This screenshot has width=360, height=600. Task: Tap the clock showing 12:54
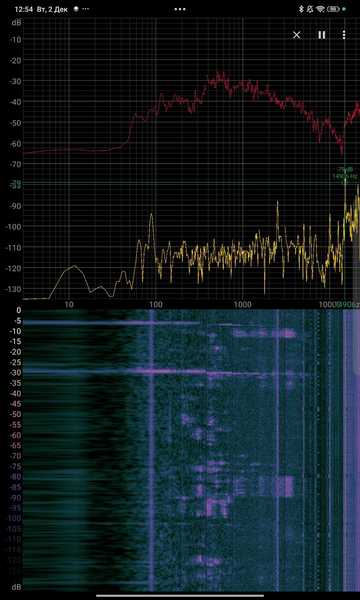click(23, 9)
